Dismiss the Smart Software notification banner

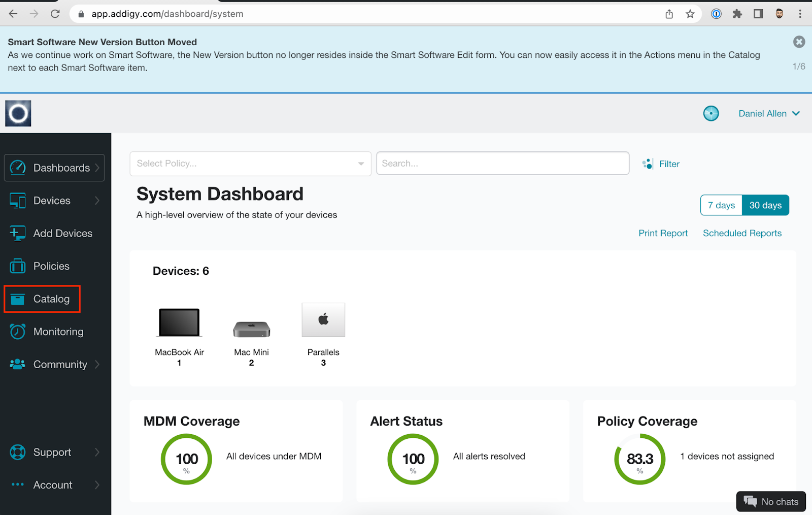[799, 42]
